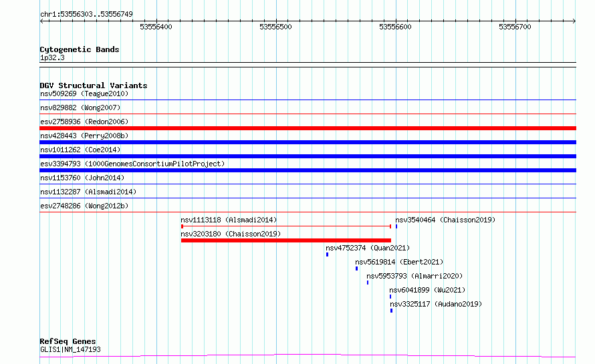Viewport: 595px width, 364px height.
Task: Click the 53556500 ruler tick label
Action: (275, 27)
